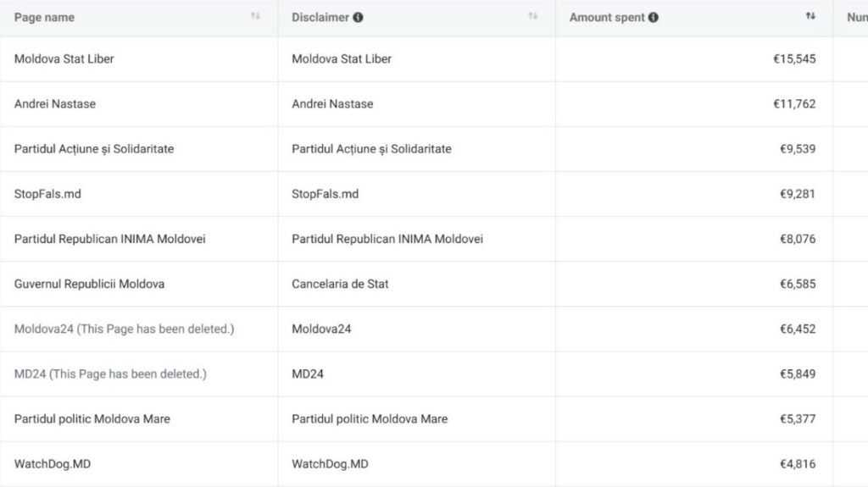
Task: Open the Moldova Stat Liber page
Action: tap(64, 59)
